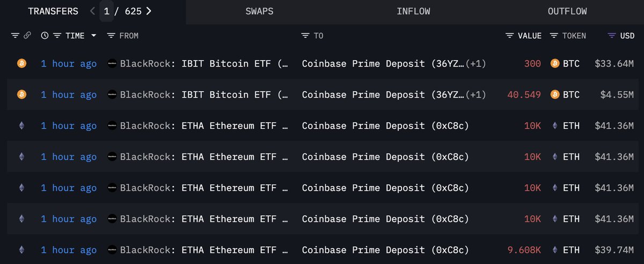Open the filter icon for the FROM column

tap(111, 36)
